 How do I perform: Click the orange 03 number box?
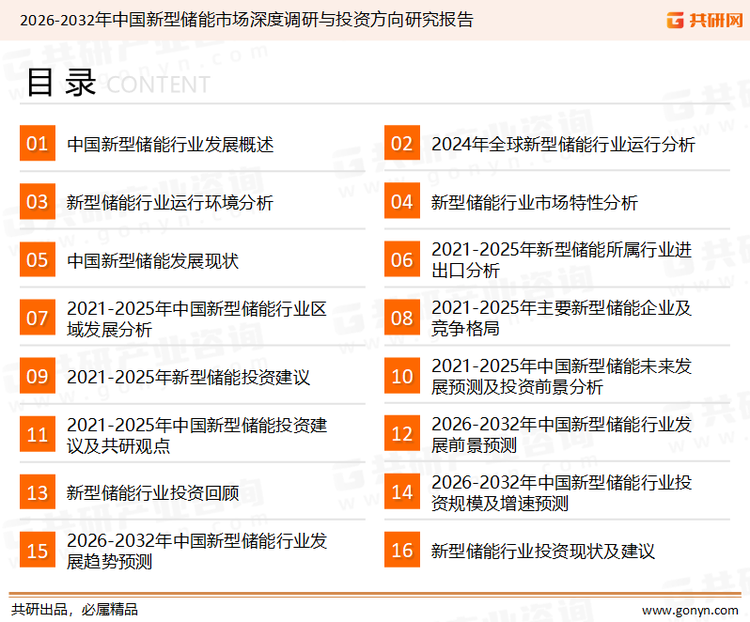[37, 201]
